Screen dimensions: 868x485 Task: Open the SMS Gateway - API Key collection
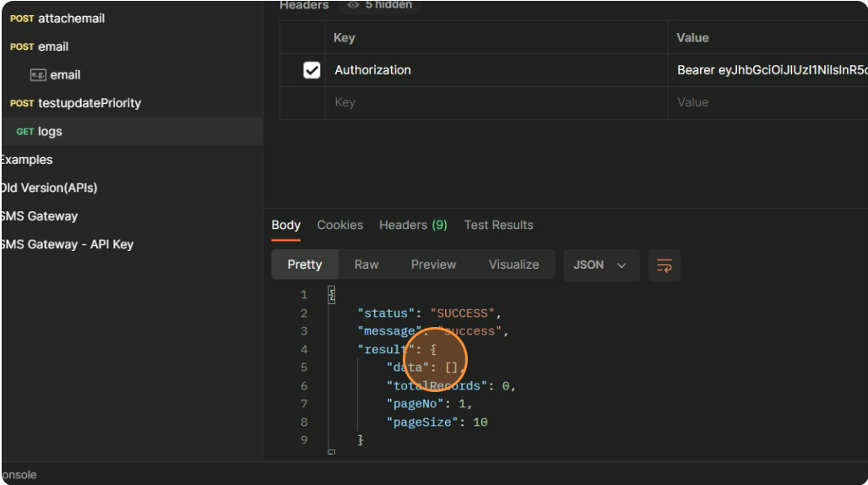point(68,244)
